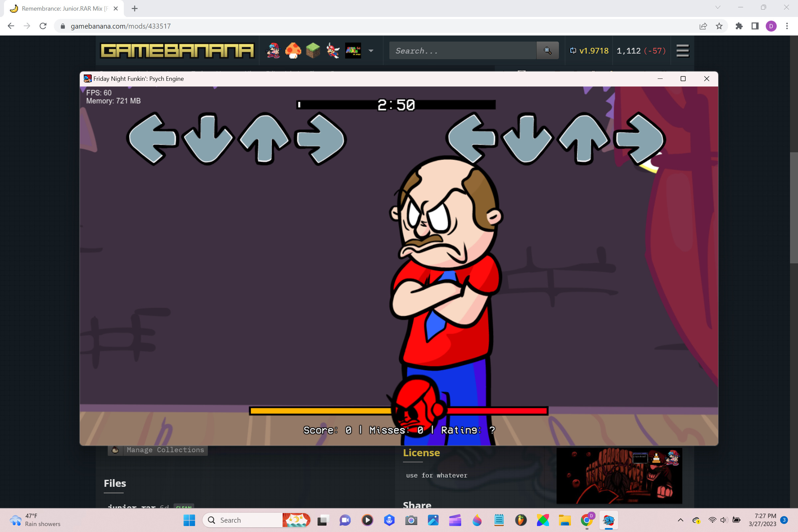Viewport: 798px width, 532px height.
Task: Open the Chrome extensions puzzle icon
Action: (739, 26)
